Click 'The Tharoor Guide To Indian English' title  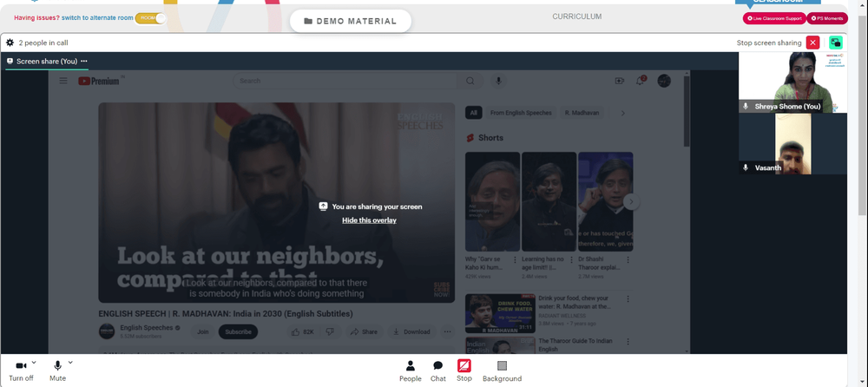[575, 345]
